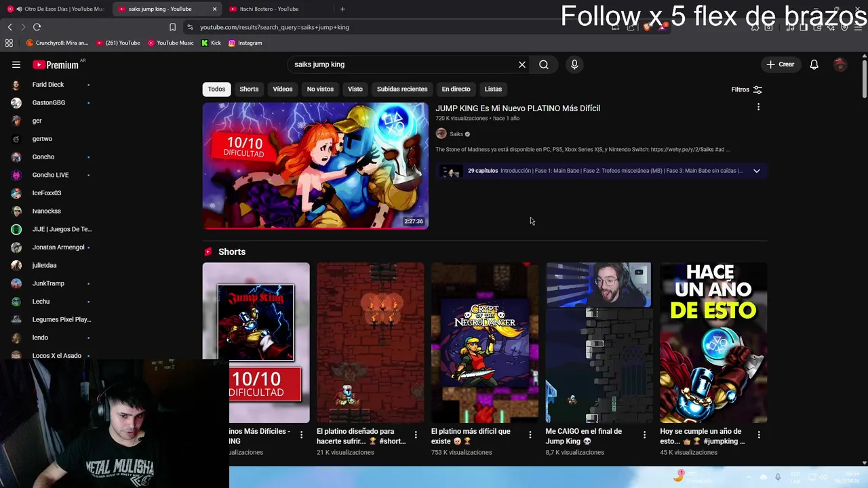This screenshot has height=488, width=868.
Task: Open the account avatar menu
Action: [840, 64]
